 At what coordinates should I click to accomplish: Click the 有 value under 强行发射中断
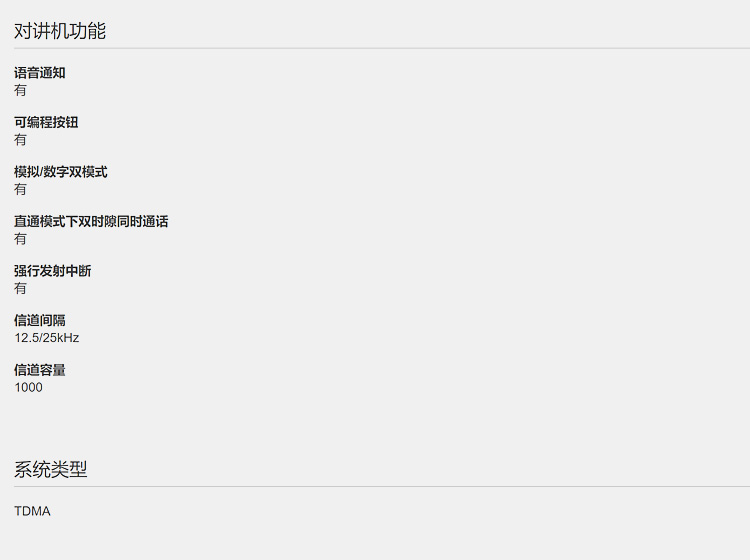[20, 288]
